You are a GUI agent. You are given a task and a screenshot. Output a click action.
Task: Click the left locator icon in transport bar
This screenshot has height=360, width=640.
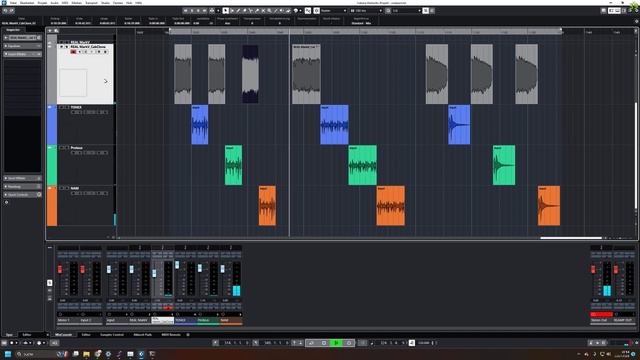[x=216, y=343]
